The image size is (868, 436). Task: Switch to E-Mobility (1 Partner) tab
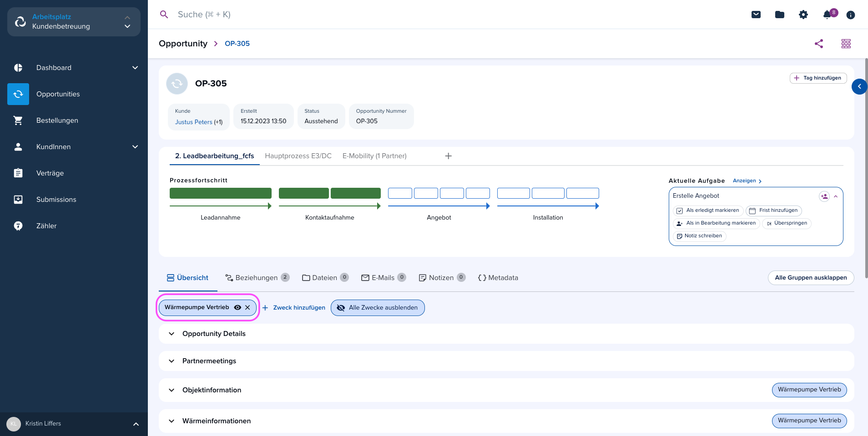pos(374,156)
